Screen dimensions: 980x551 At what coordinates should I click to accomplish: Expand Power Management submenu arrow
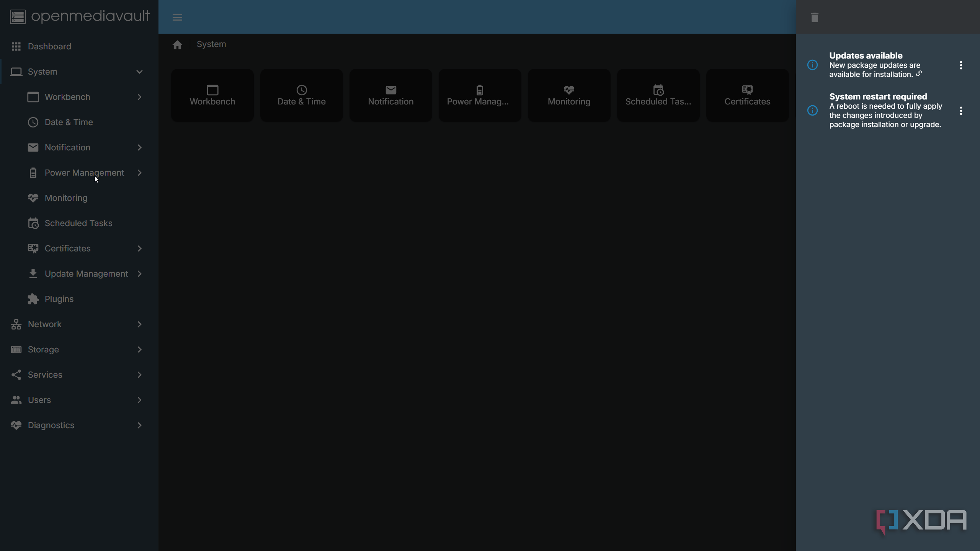pyautogui.click(x=139, y=173)
